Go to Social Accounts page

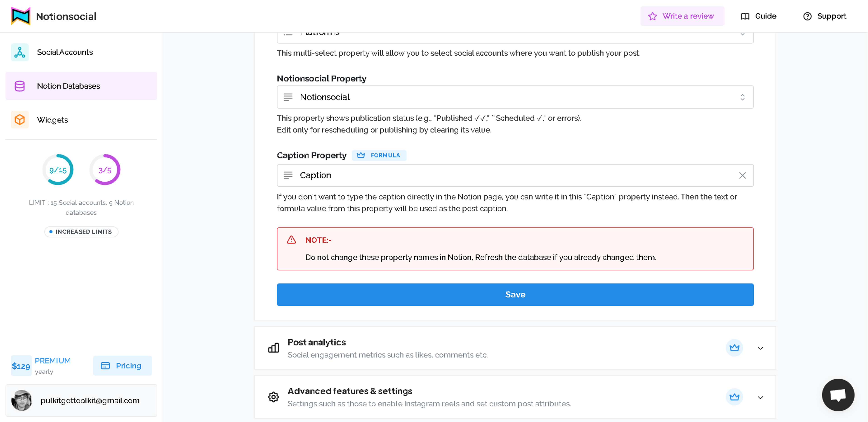click(65, 52)
